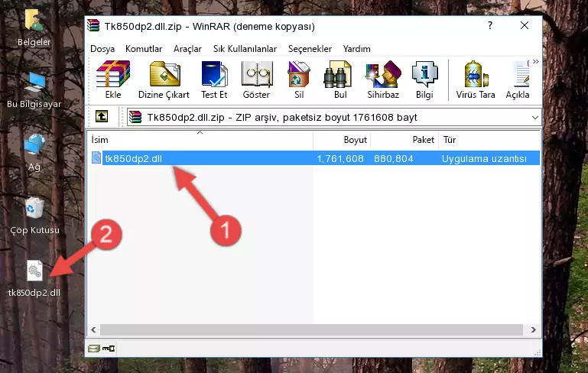Select the Çöp Kutusu recycle bin
Screen dimensions: 588x373
click(34, 216)
